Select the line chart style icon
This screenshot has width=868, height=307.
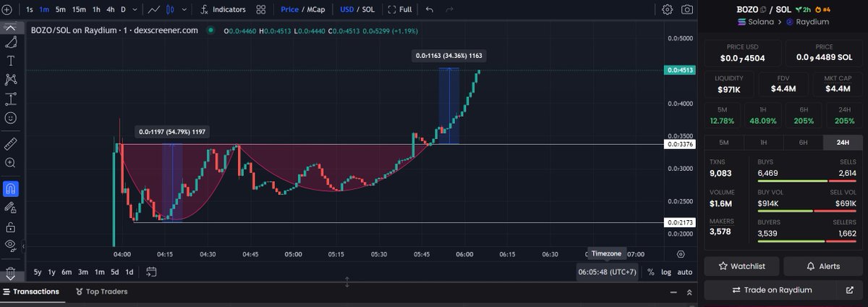click(x=154, y=9)
